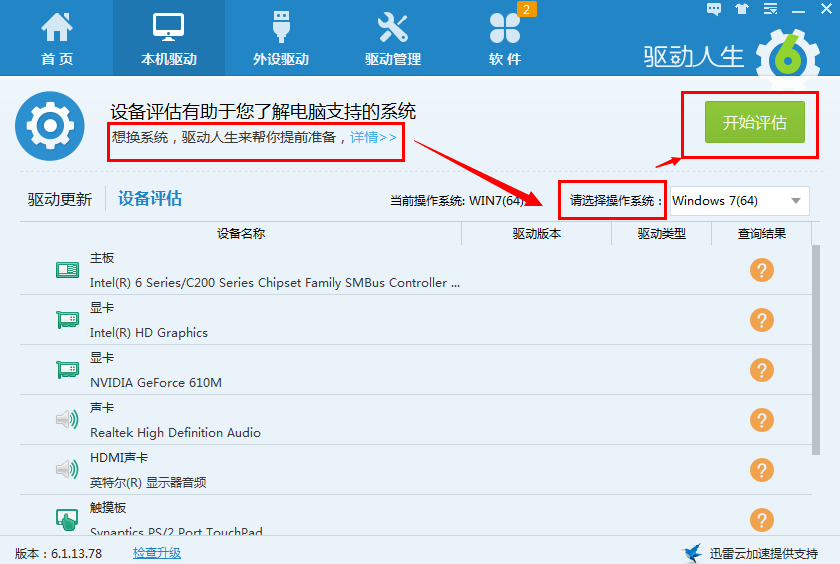Click the Realtek audio speaker icon
This screenshot has width=840, height=564.
(68, 419)
